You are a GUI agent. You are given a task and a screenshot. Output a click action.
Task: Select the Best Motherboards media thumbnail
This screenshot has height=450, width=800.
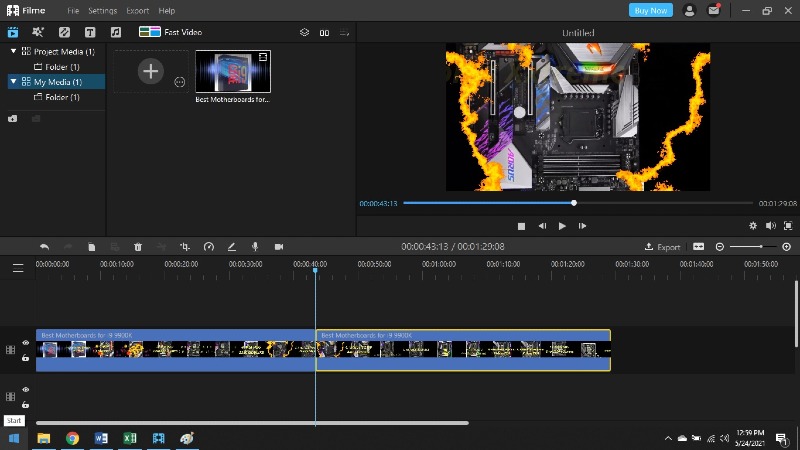pos(233,71)
